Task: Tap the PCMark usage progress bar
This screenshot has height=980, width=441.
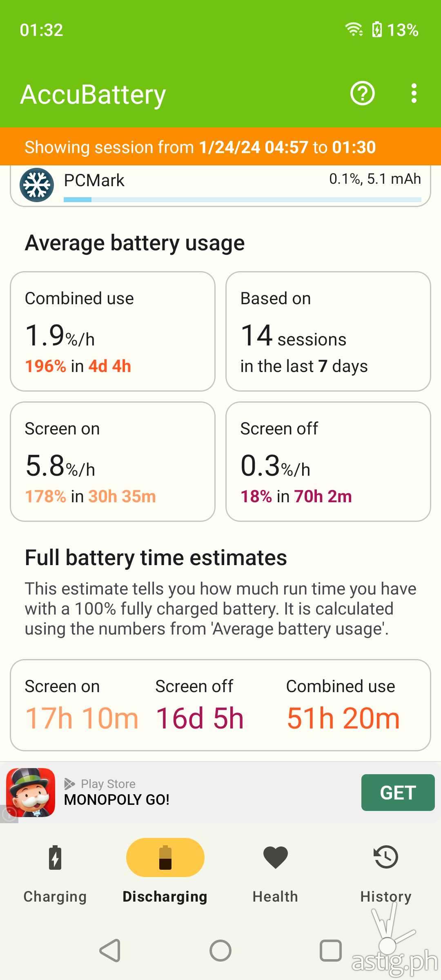Action: point(242,200)
